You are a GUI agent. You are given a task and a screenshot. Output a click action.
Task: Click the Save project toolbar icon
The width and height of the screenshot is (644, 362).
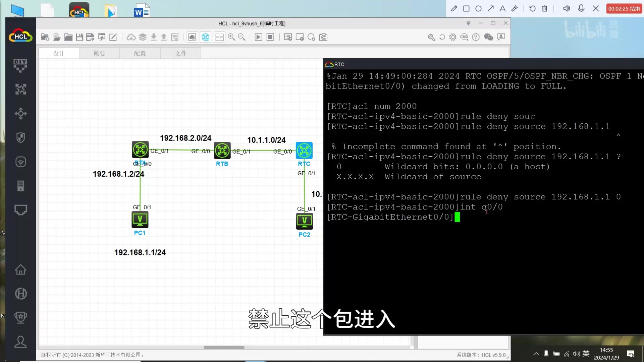click(79, 37)
